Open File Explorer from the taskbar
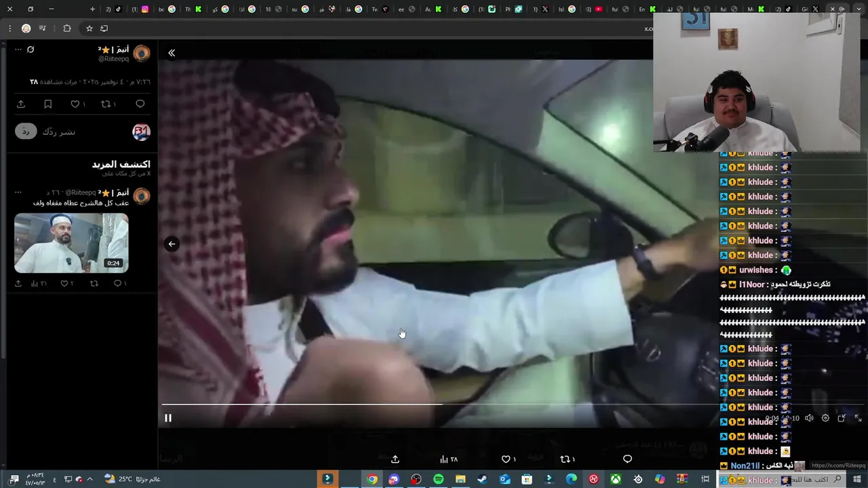 460,479
